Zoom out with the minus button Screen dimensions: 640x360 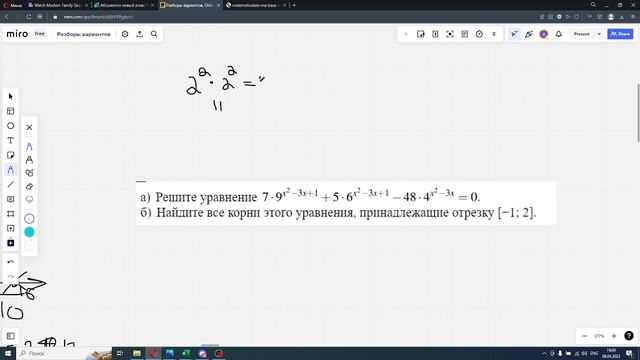(x=584, y=336)
